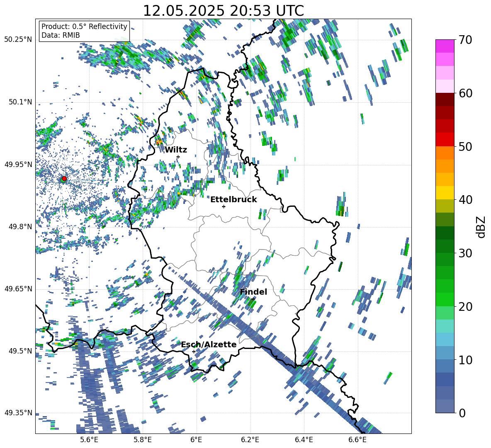Click the 20 tick label on colorbar

[465, 307]
